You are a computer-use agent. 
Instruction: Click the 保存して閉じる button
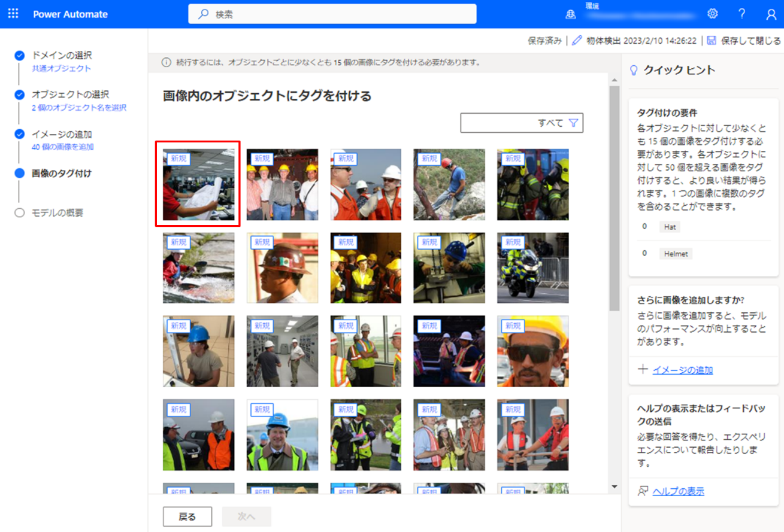click(750, 41)
